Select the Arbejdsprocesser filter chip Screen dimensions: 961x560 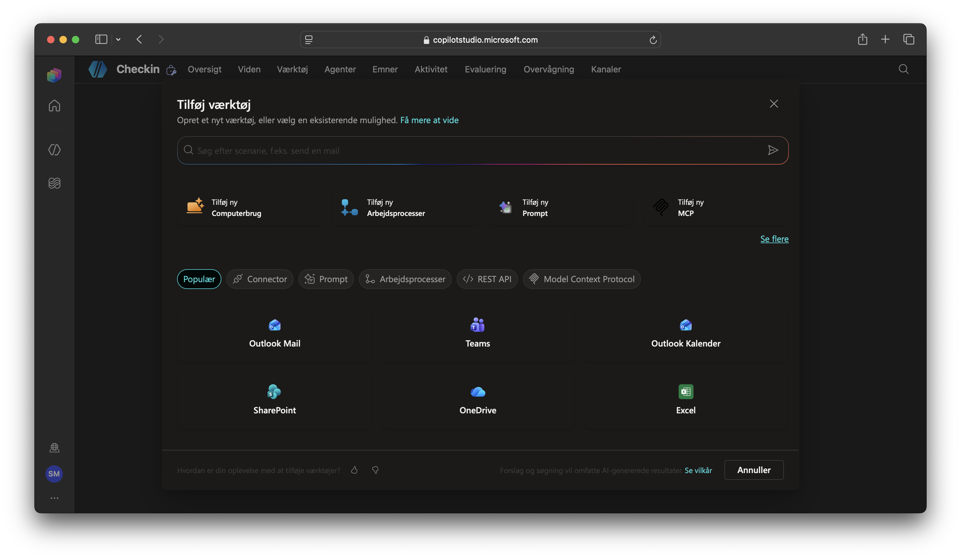pos(405,279)
